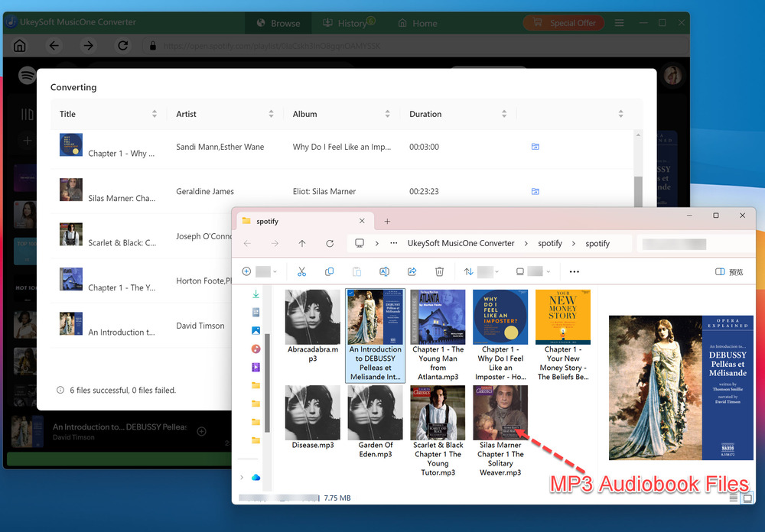The height and width of the screenshot is (532, 765).
Task: Go back in UkeySoft browser
Action: coord(54,46)
